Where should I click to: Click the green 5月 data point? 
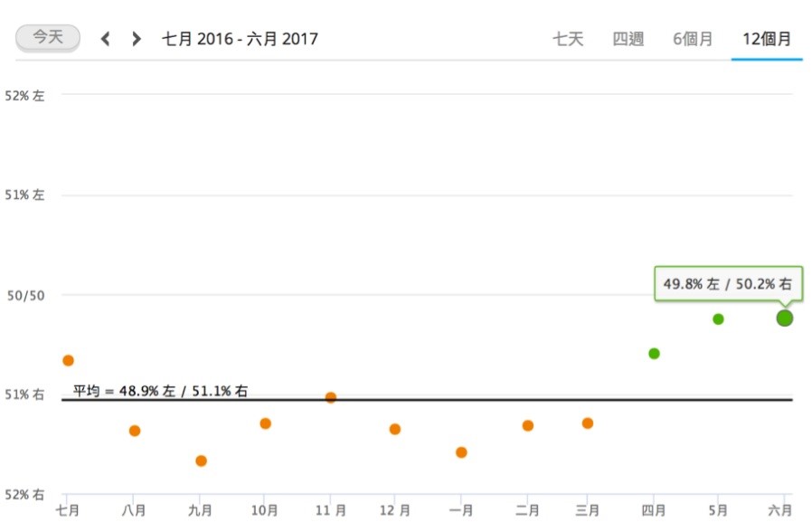[718, 319]
